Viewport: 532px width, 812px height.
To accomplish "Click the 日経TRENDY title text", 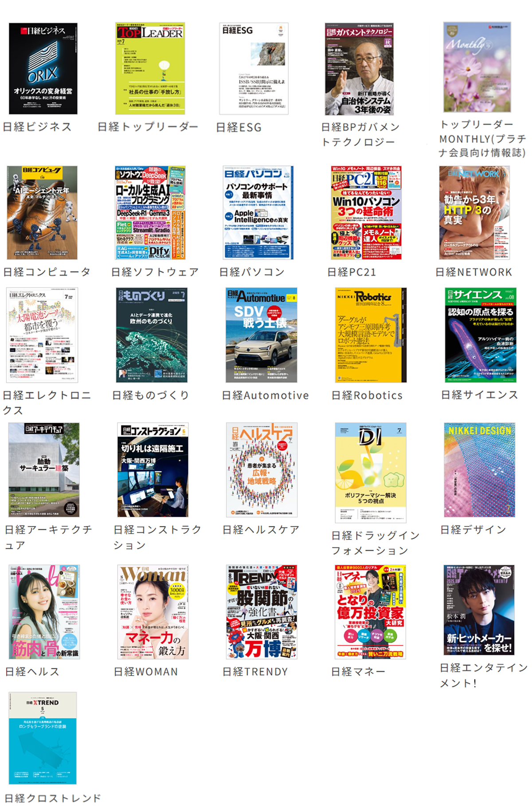I will [255, 672].
